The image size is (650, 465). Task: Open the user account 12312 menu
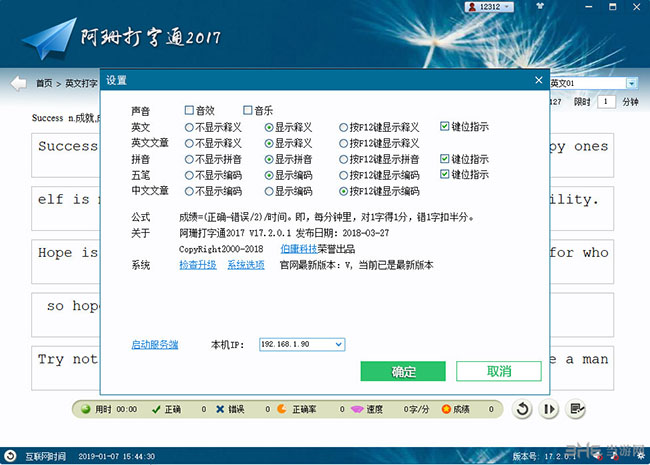(489, 7)
